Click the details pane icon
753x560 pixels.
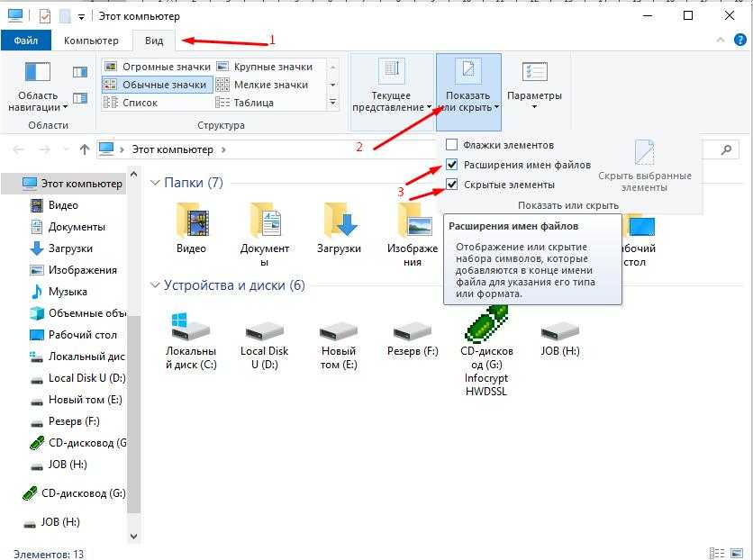(x=80, y=99)
